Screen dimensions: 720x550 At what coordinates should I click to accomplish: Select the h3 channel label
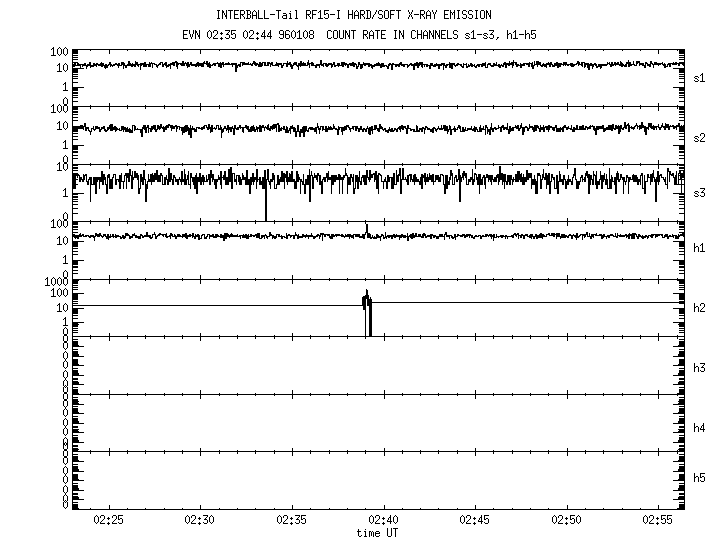[700, 368]
